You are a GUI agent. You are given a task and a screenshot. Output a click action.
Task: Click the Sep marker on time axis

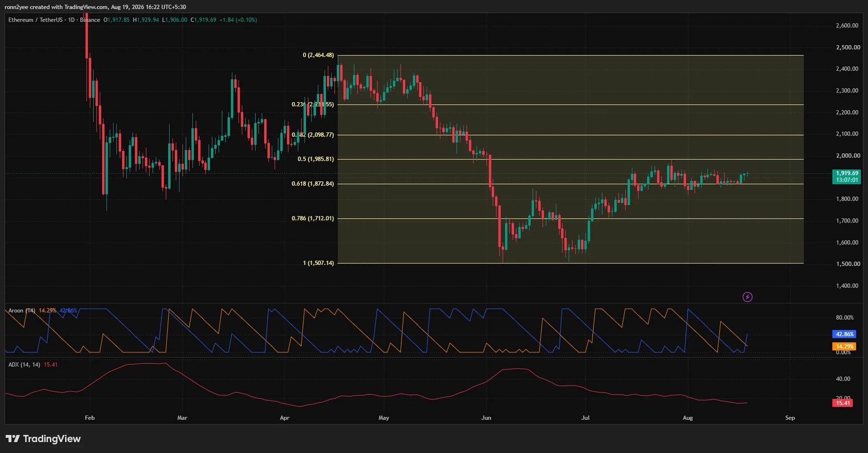[x=790, y=418]
